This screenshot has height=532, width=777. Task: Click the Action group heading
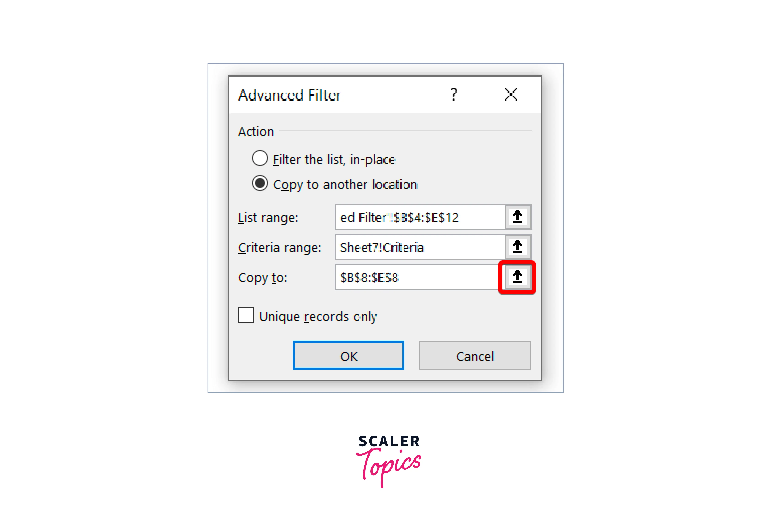(x=256, y=132)
